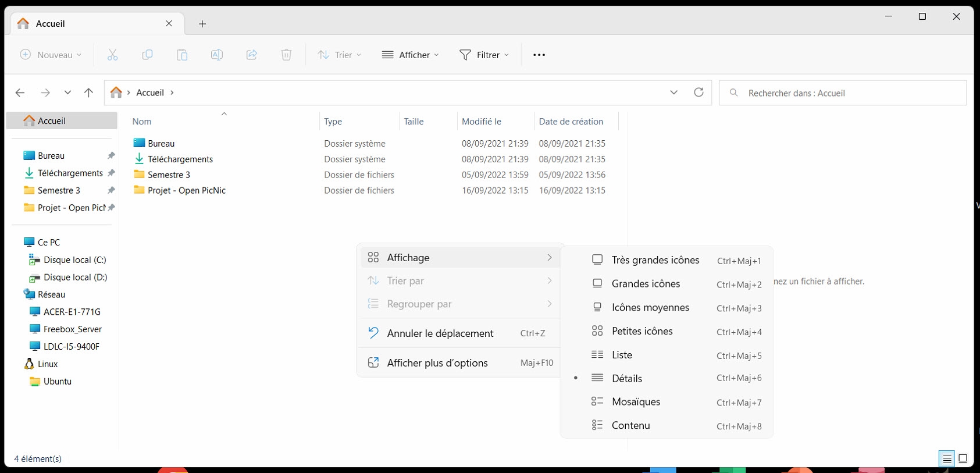The height and width of the screenshot is (473, 980).
Task: Click the Paste clipboard icon
Action: pos(182,55)
